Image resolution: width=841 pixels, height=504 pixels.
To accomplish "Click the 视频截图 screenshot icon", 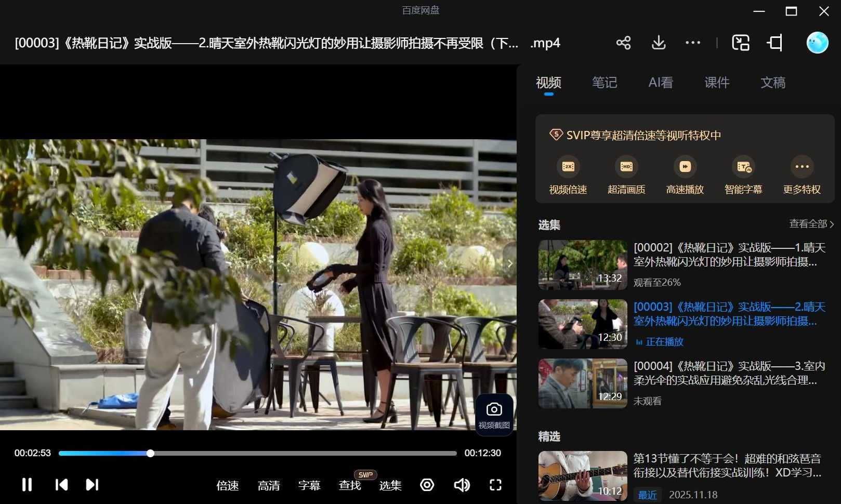I will tap(493, 414).
